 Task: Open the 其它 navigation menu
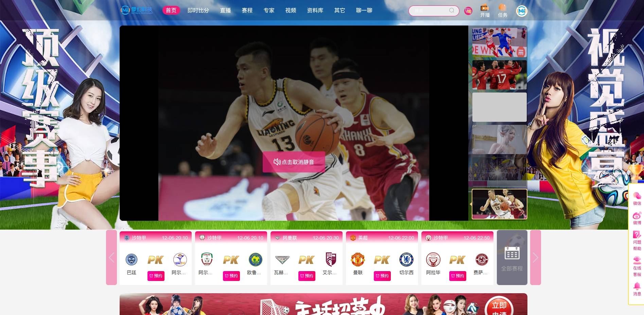point(339,11)
